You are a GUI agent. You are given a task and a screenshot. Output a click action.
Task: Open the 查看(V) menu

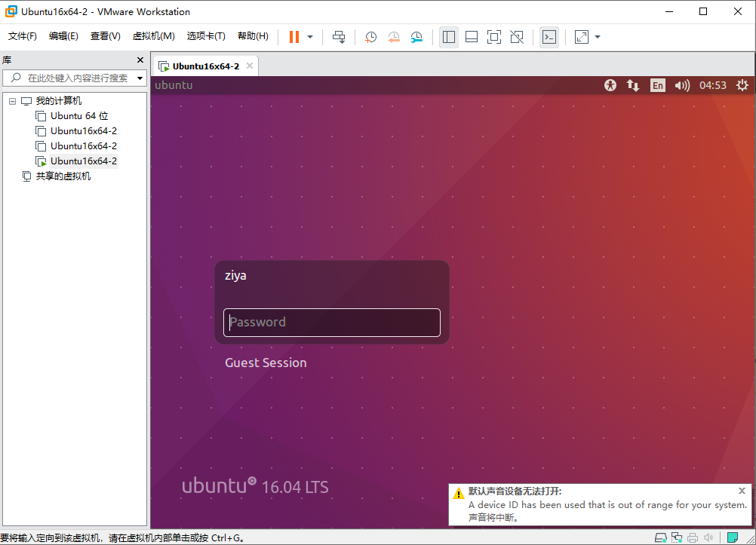pyautogui.click(x=105, y=36)
